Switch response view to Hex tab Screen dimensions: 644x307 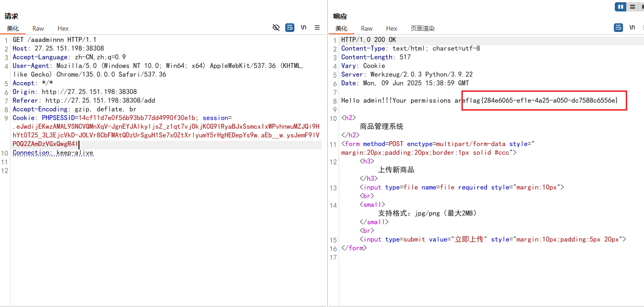click(392, 28)
